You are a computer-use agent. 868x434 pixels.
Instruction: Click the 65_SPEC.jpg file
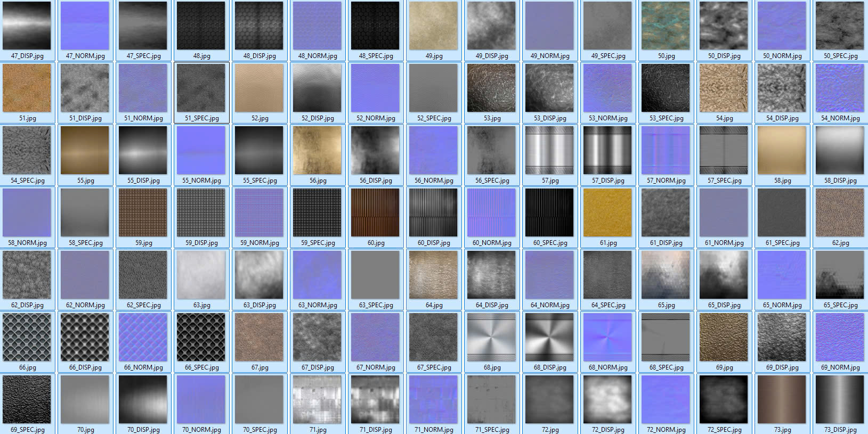click(840, 275)
